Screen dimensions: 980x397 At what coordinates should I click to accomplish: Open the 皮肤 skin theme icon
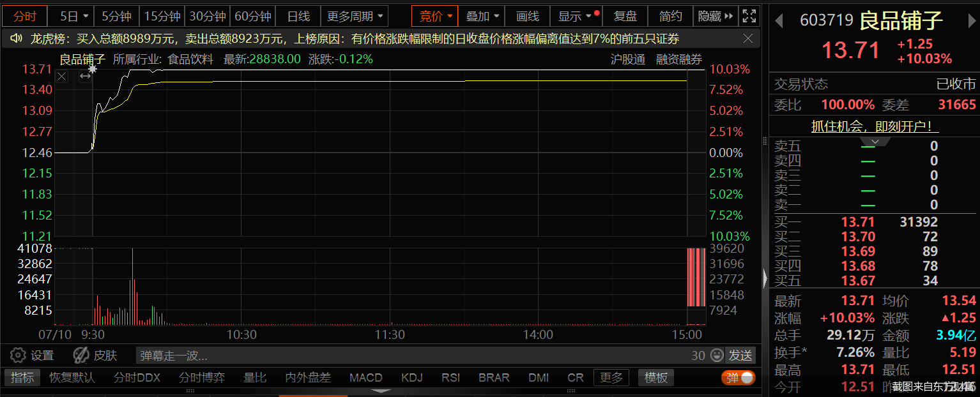coord(80,356)
